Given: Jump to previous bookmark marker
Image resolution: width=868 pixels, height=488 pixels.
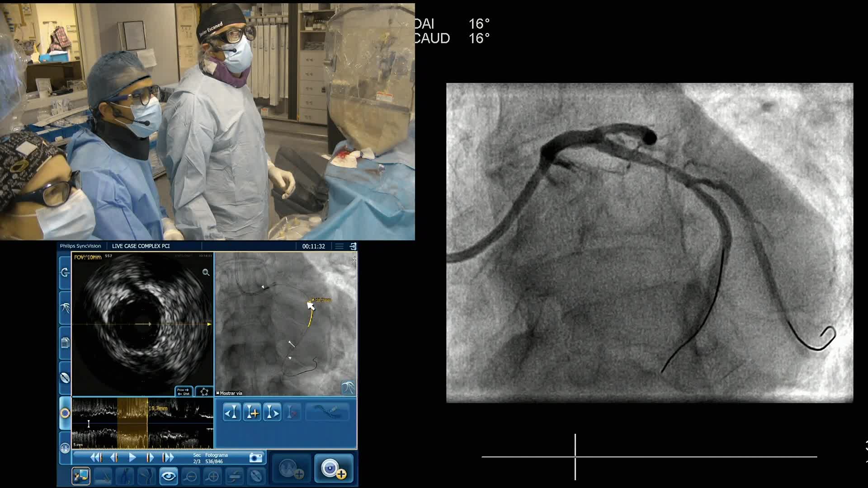Looking at the screenshot, I should pos(232,413).
